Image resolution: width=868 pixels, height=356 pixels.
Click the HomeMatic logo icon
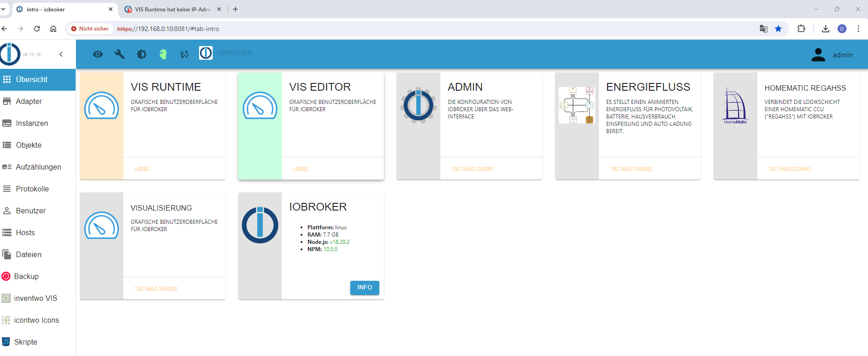(x=735, y=106)
